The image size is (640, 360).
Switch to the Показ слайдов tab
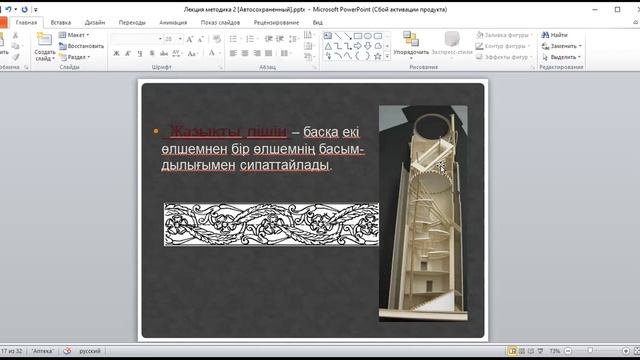coord(220,22)
